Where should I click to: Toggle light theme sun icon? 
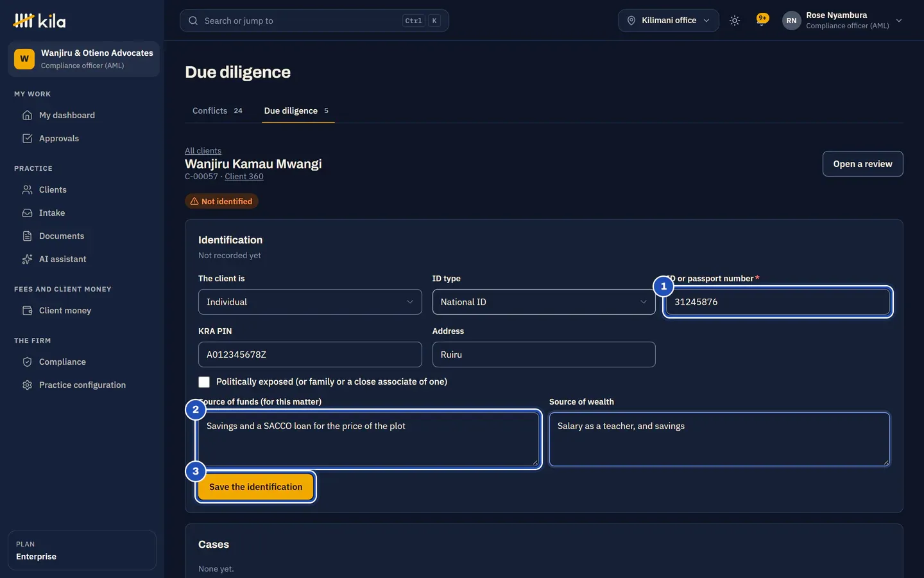pos(735,21)
